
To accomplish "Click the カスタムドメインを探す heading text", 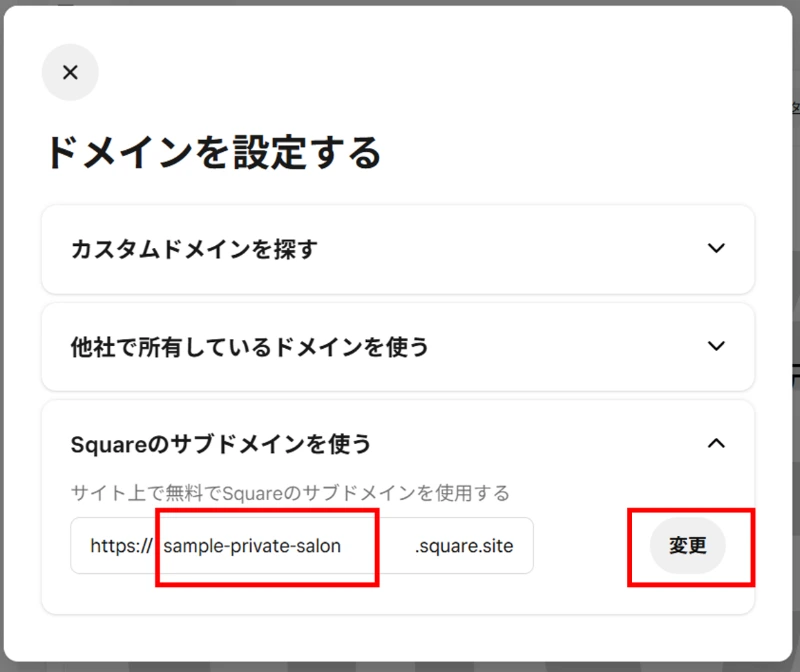I will (x=193, y=249).
